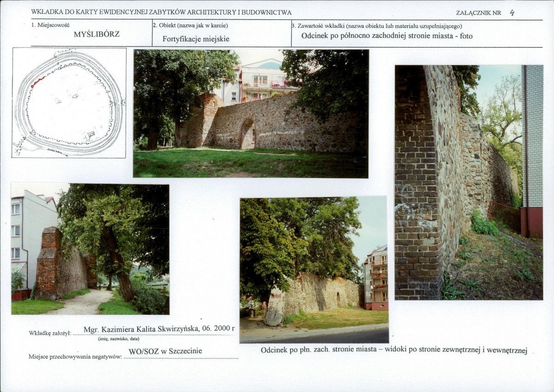Click the '1. Miejscowość' field label
The width and height of the screenshot is (554, 392).
pos(50,25)
